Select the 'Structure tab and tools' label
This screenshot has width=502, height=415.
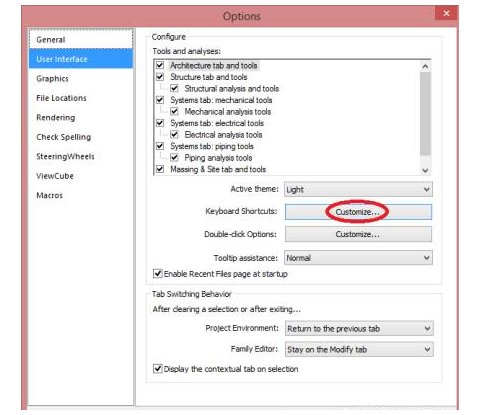[209, 77]
